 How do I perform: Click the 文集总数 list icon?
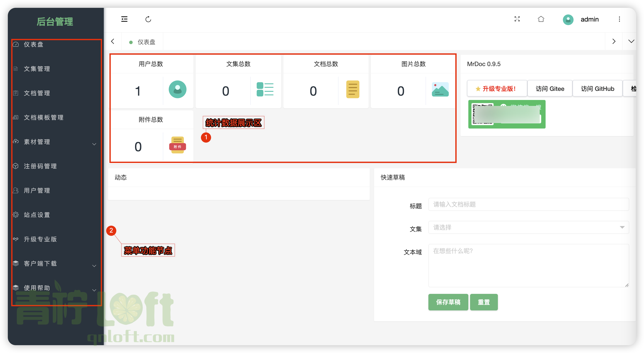point(265,89)
